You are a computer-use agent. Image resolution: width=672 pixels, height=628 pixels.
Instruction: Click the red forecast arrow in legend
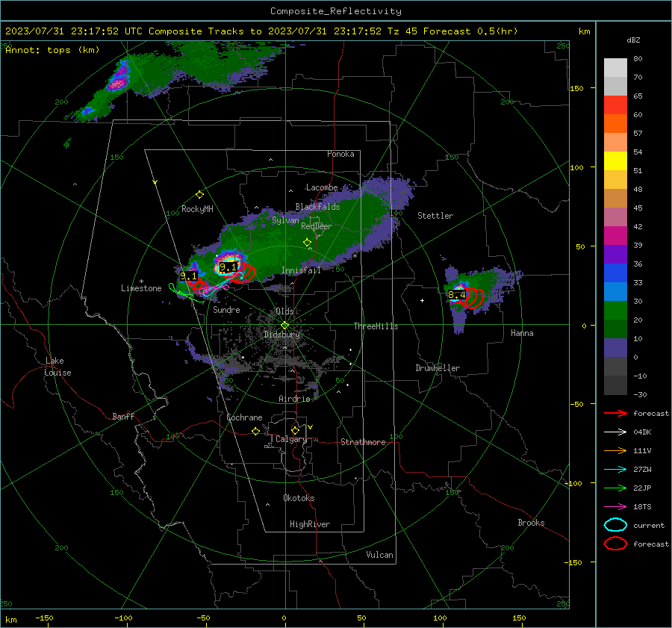[615, 413]
